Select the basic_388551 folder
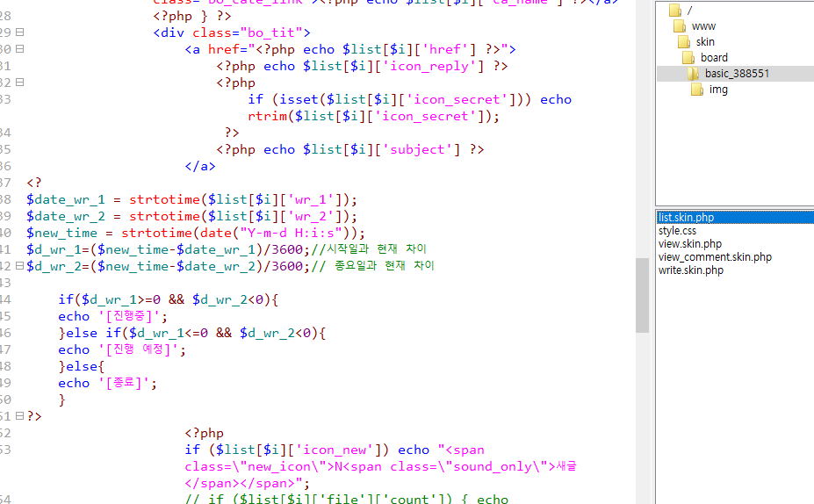 737,74
